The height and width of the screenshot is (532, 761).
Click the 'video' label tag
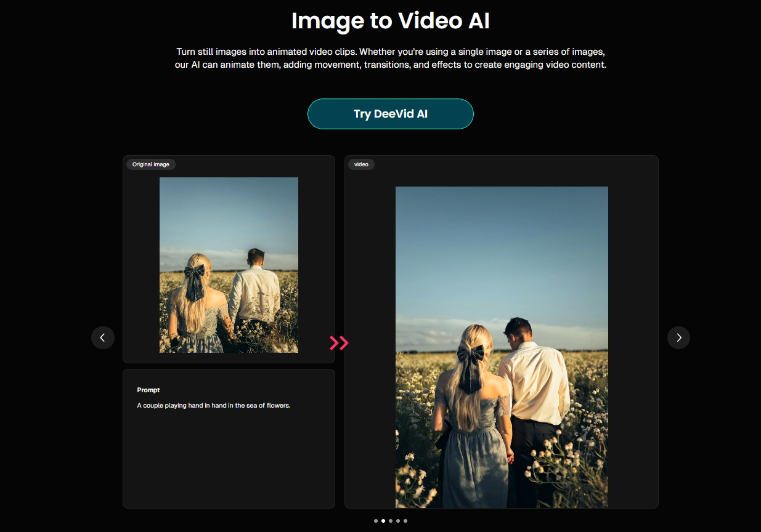[361, 164]
